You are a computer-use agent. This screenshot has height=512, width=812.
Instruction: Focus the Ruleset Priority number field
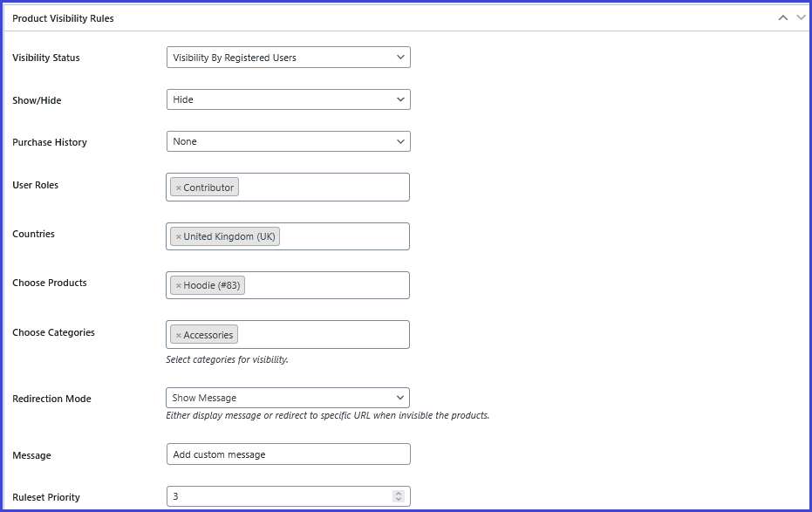click(x=280, y=496)
